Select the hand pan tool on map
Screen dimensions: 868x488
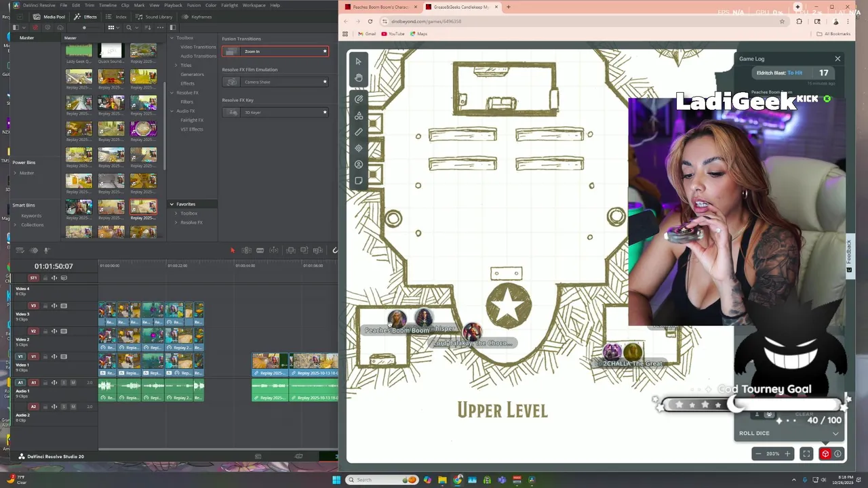359,77
